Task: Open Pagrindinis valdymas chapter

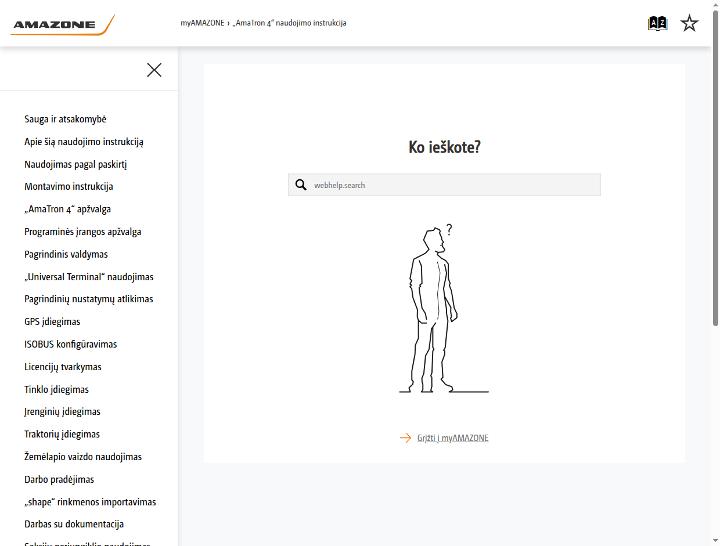Action: pos(66,254)
